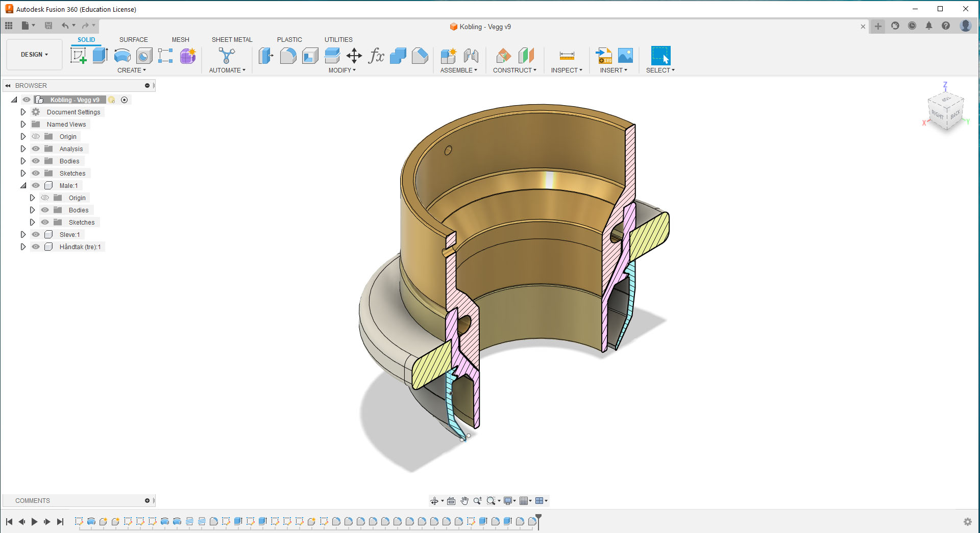Open the ASSEMBLE menu
This screenshot has width=980, height=533.
tap(459, 70)
